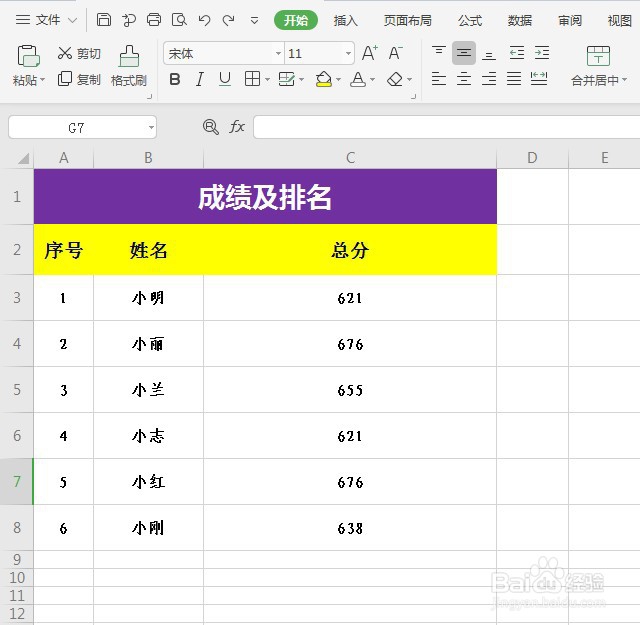Click the Print icon in quick toolbar
Viewport: 640px width, 625px height.
click(x=154, y=20)
